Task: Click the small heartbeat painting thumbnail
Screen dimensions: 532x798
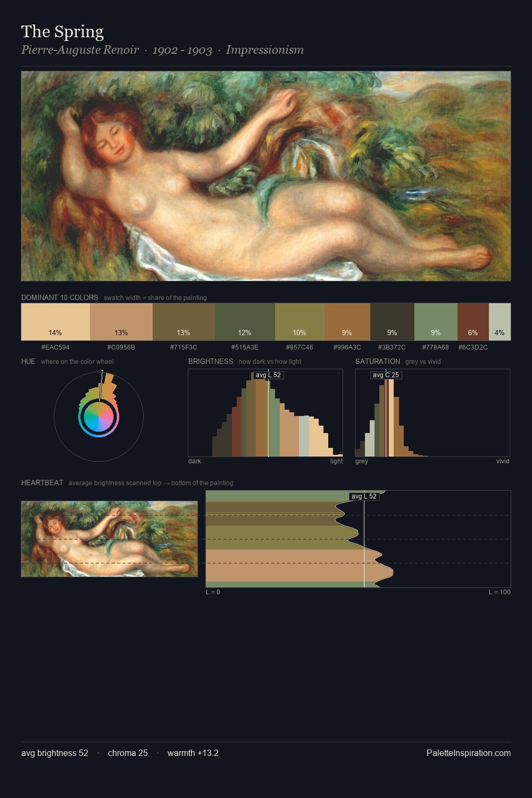Action: 109,539
